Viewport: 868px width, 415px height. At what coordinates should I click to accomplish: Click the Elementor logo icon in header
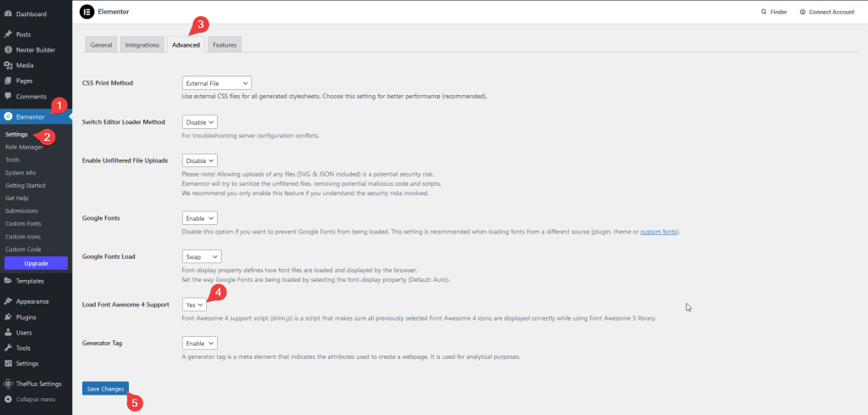(x=86, y=12)
